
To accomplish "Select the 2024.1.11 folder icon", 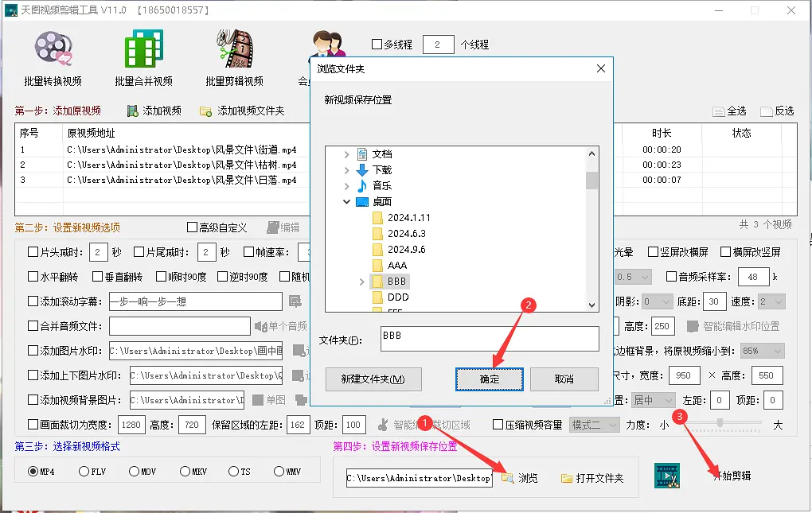I will (377, 217).
